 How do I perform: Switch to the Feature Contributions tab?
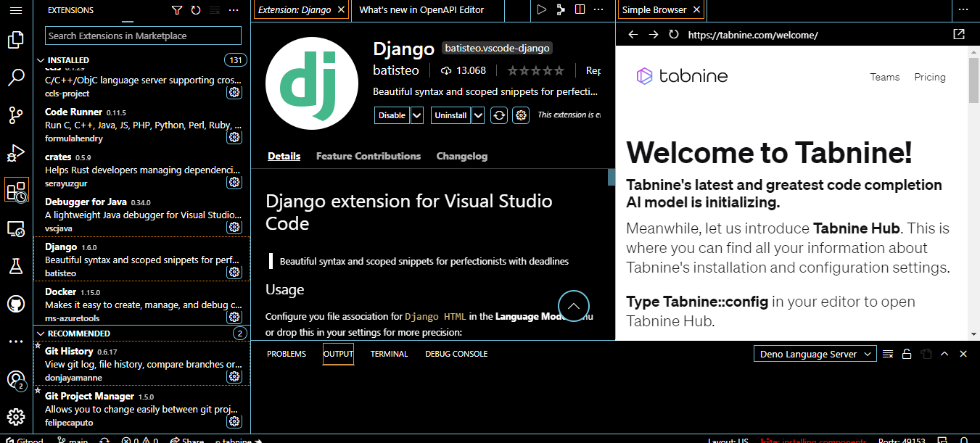tap(368, 156)
